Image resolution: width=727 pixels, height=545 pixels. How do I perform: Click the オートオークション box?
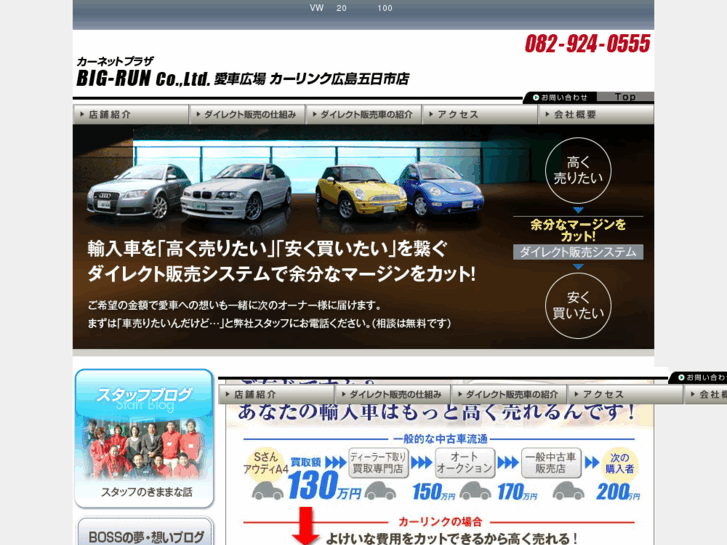(465, 462)
